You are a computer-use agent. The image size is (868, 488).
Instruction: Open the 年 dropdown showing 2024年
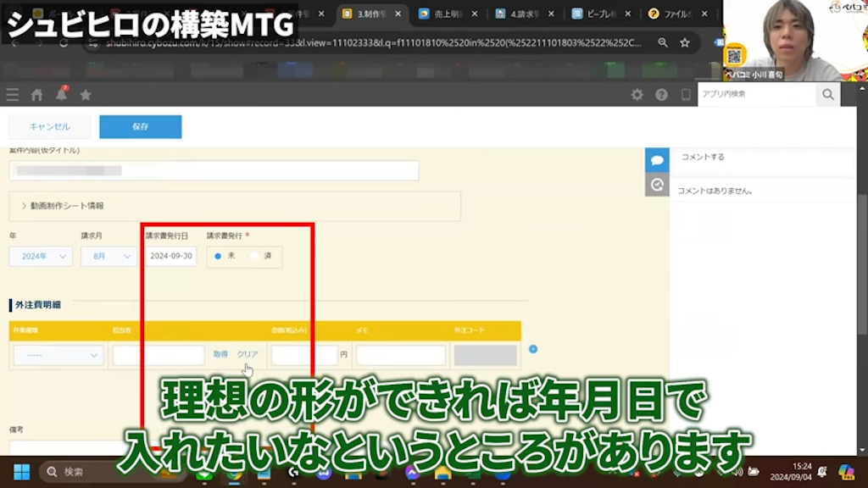coord(40,256)
